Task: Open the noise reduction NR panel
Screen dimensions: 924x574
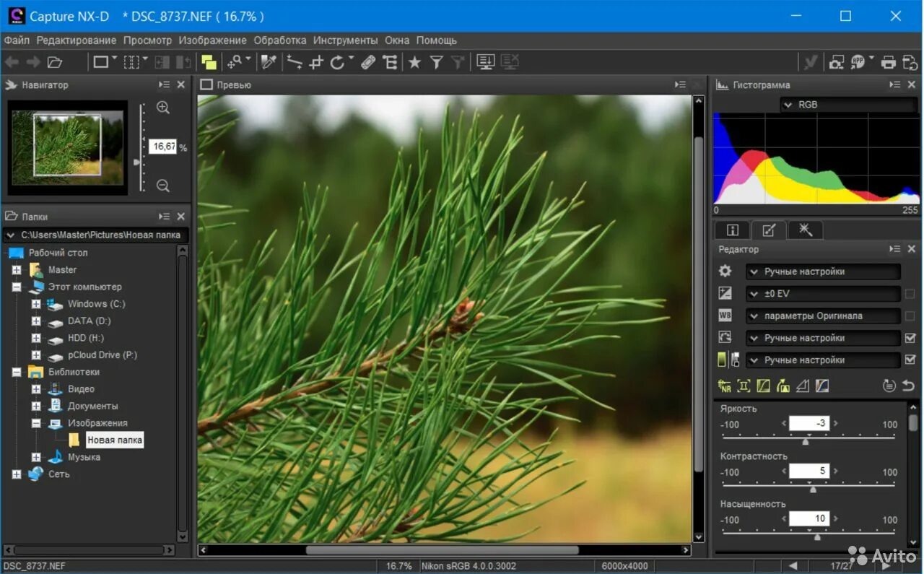Action: click(x=725, y=386)
